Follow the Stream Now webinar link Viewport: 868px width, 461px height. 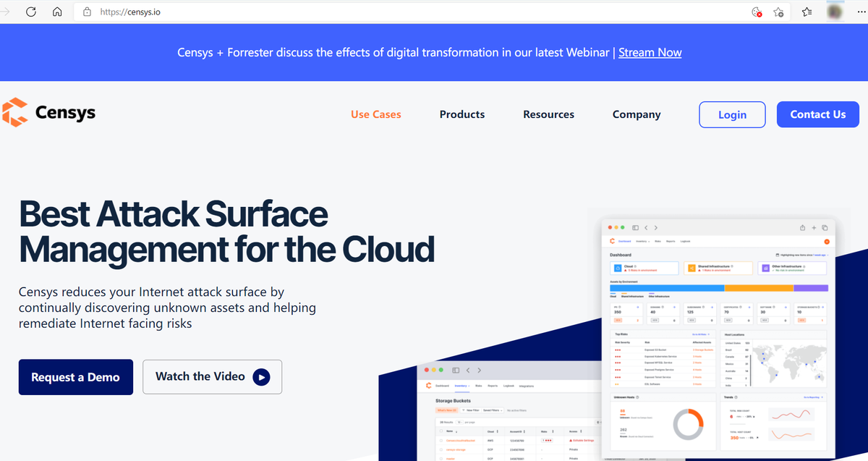click(650, 52)
